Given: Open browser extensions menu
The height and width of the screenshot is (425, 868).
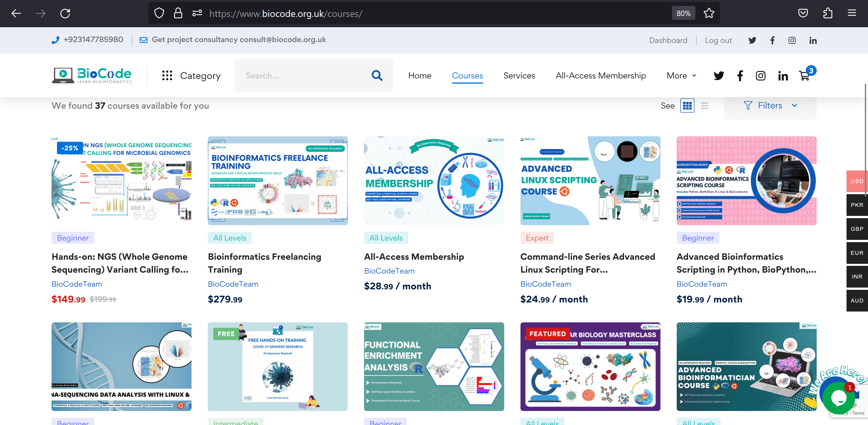Looking at the screenshot, I should (x=828, y=14).
